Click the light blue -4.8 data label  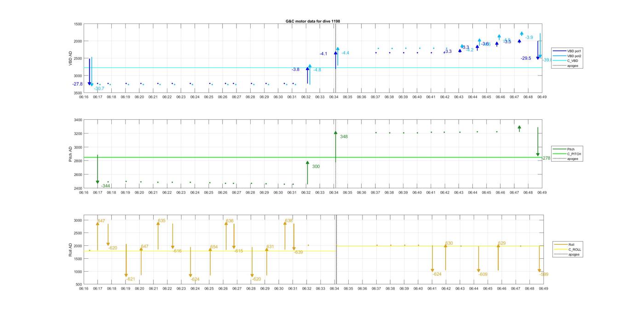coord(317,70)
